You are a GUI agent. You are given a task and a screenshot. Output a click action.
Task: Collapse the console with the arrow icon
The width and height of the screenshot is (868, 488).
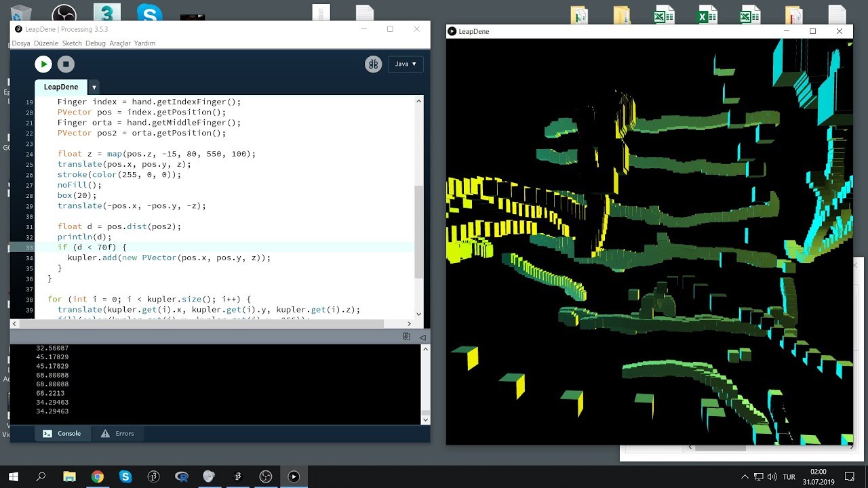tap(422, 337)
